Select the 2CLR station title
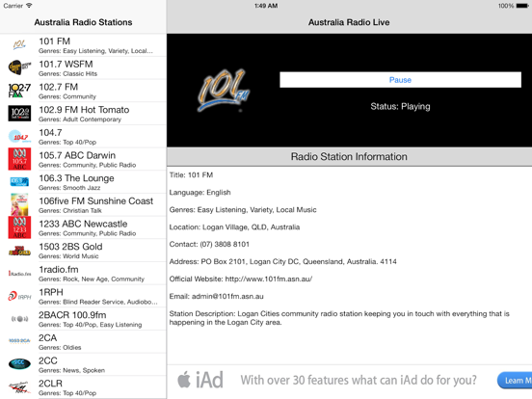This screenshot has height=399, width=532. click(50, 384)
